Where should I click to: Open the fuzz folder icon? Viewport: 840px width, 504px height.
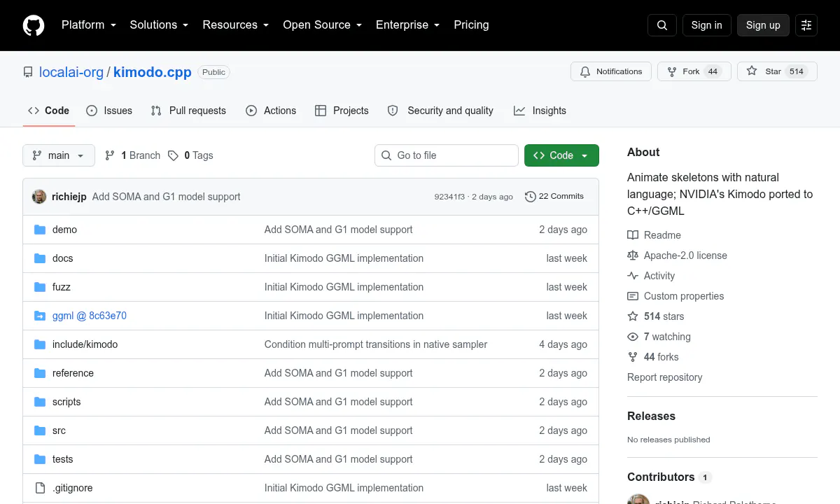[40, 287]
